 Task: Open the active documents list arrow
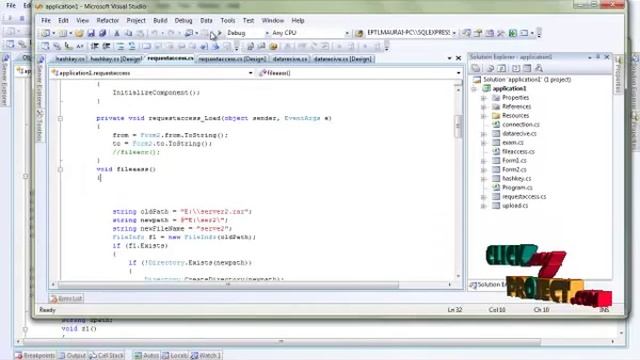[449, 58]
